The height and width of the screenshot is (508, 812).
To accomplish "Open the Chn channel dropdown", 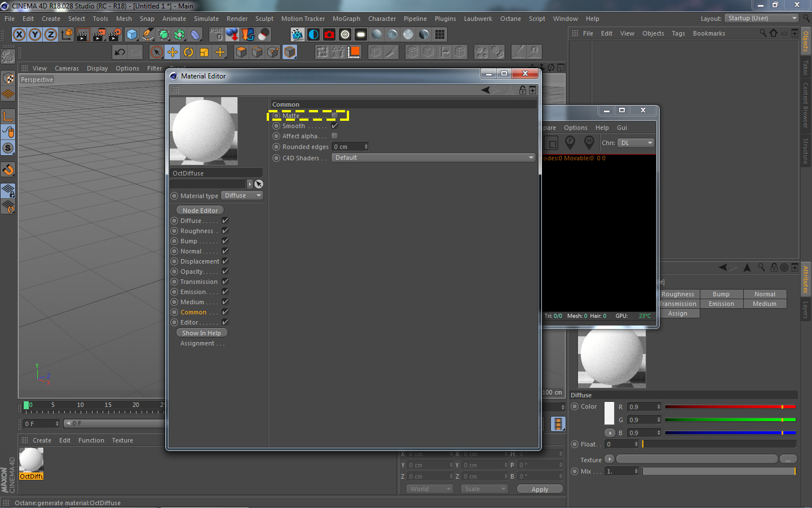I will [x=636, y=143].
